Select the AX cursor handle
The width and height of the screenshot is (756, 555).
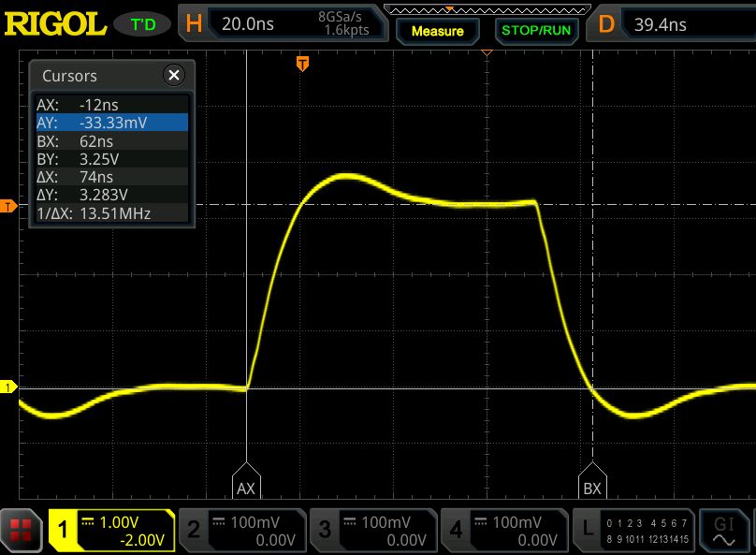click(246, 481)
